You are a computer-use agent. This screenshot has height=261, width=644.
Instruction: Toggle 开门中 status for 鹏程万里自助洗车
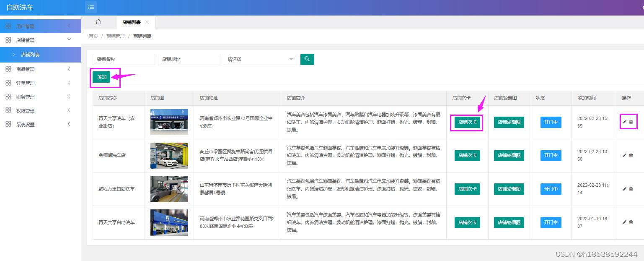coord(551,189)
